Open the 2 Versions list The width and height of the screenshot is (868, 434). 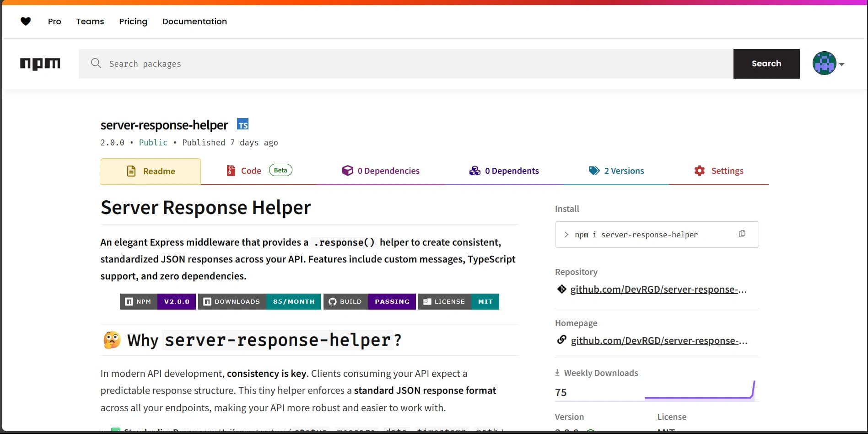click(616, 171)
